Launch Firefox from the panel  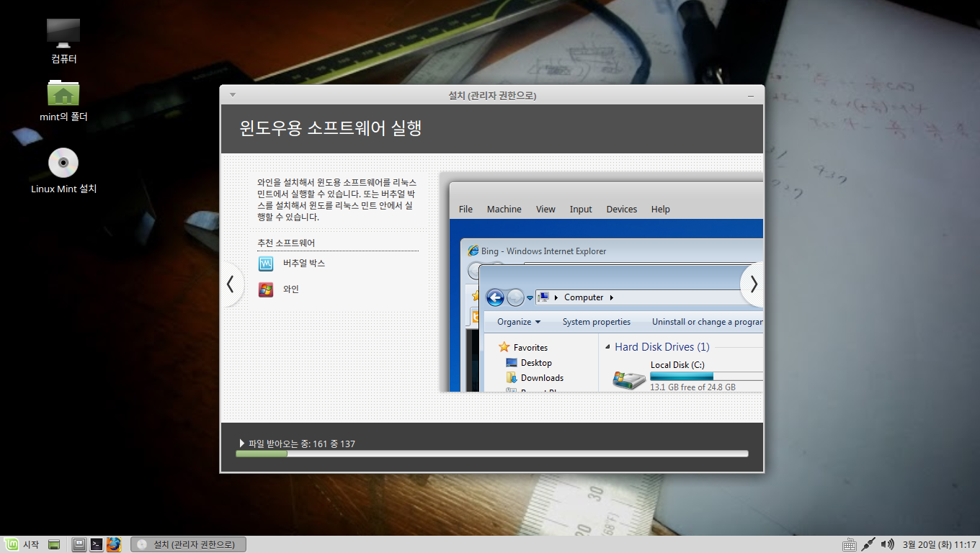click(113, 545)
